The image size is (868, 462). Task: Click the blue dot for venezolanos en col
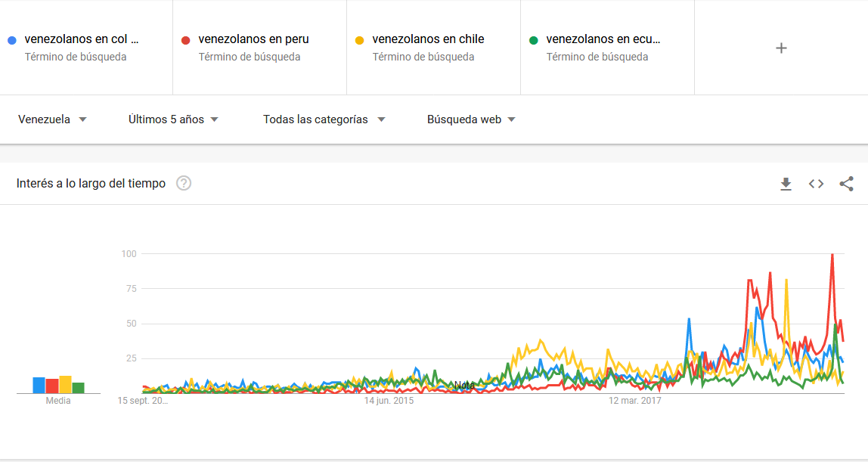point(11,40)
